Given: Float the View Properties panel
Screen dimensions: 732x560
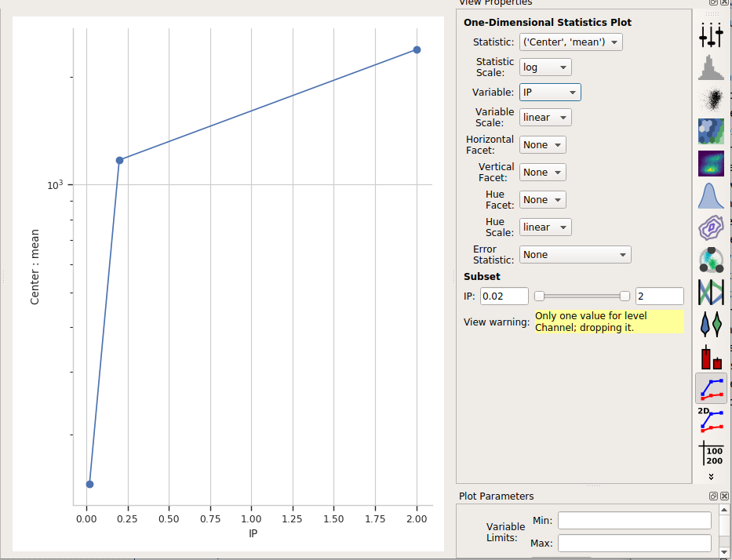Looking at the screenshot, I should [713, 2].
